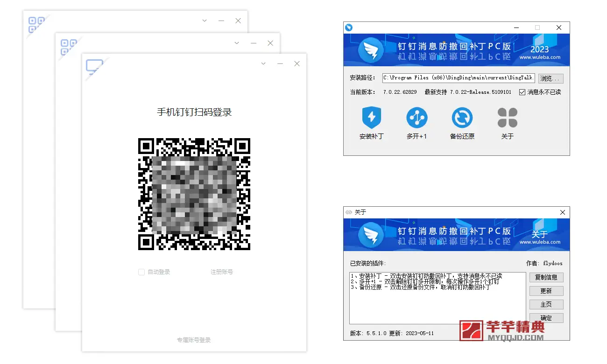
Task: Click the 关于 title bar icon
Action: [x=348, y=212]
